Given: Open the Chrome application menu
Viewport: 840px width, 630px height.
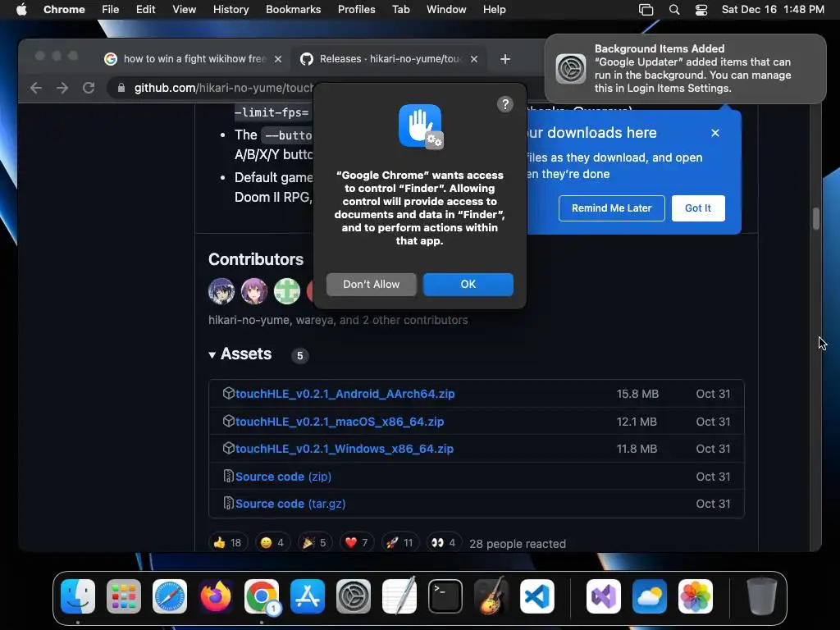Looking at the screenshot, I should 64,10.
